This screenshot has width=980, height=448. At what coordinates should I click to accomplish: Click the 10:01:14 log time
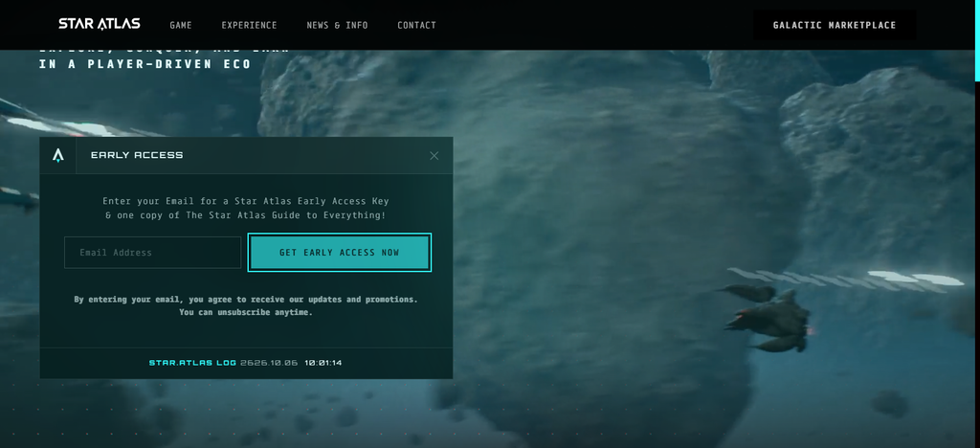click(323, 363)
